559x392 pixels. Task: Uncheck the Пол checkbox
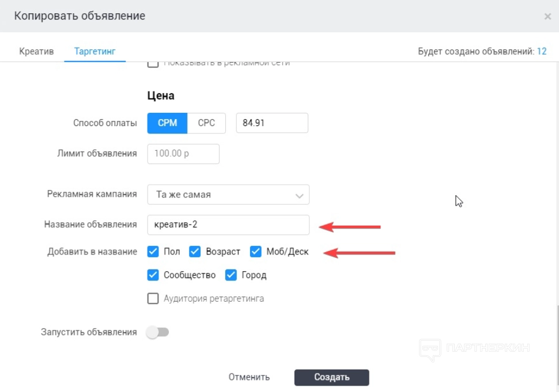(x=153, y=252)
